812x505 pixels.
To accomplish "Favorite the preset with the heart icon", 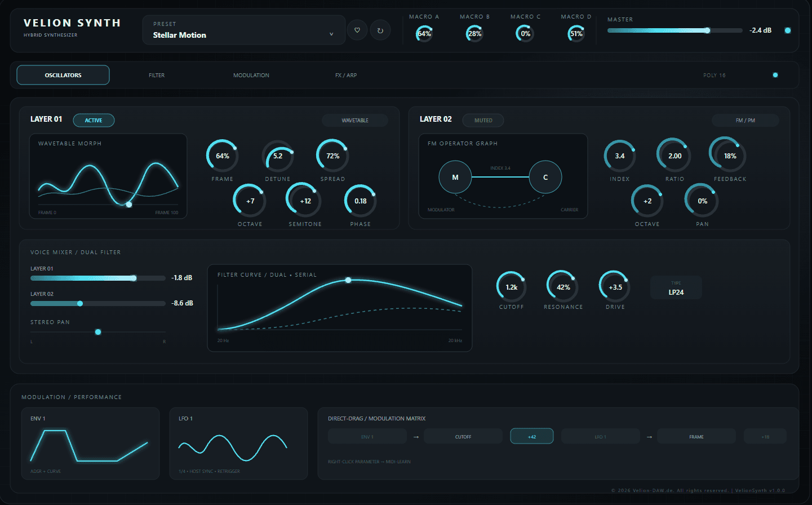I will (357, 30).
